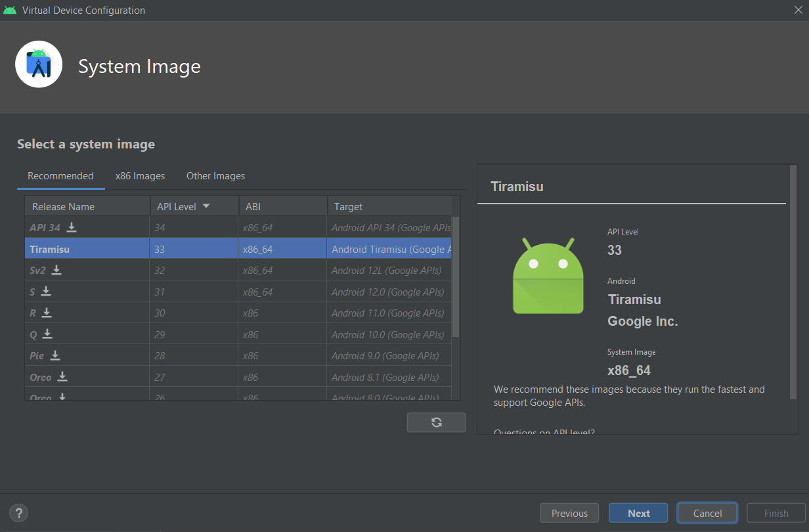Download the Sv2 system image
The width and height of the screenshot is (809, 532).
[57, 270]
